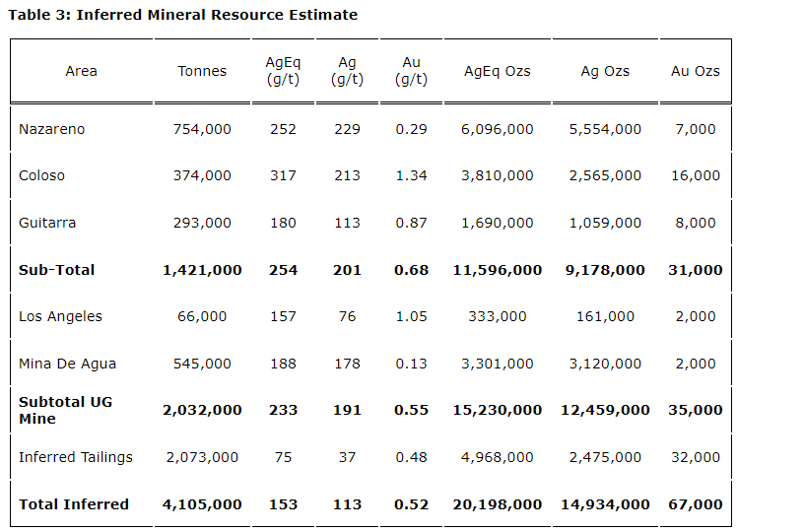Click the total AgEq ounces 20,198,000
The image size is (804, 532).
coord(497,504)
